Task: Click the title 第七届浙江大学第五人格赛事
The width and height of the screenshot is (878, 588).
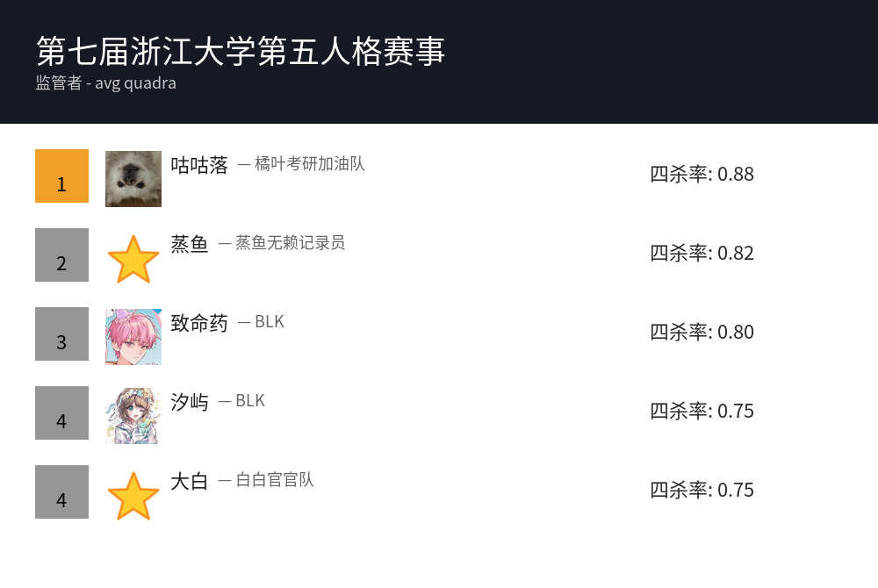Action: coord(241,51)
